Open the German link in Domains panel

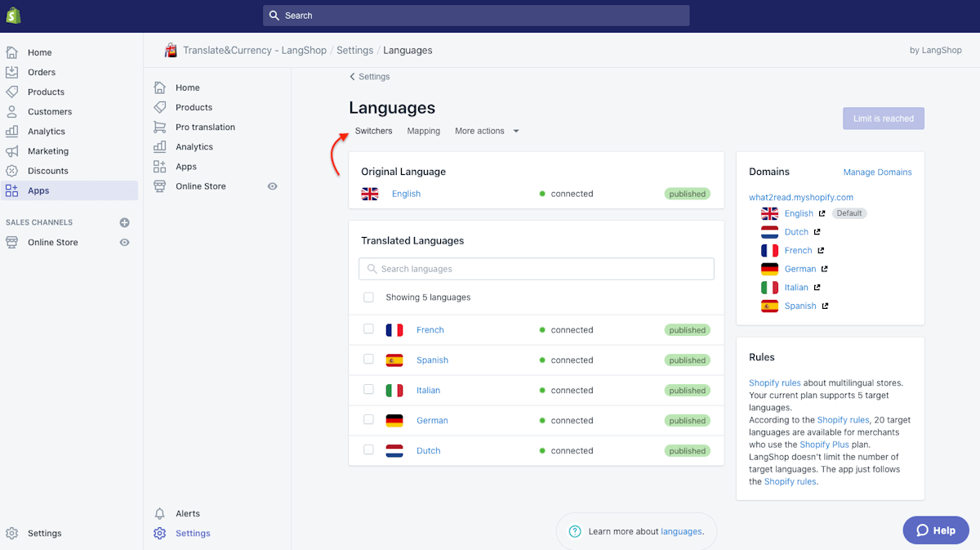[x=800, y=269]
